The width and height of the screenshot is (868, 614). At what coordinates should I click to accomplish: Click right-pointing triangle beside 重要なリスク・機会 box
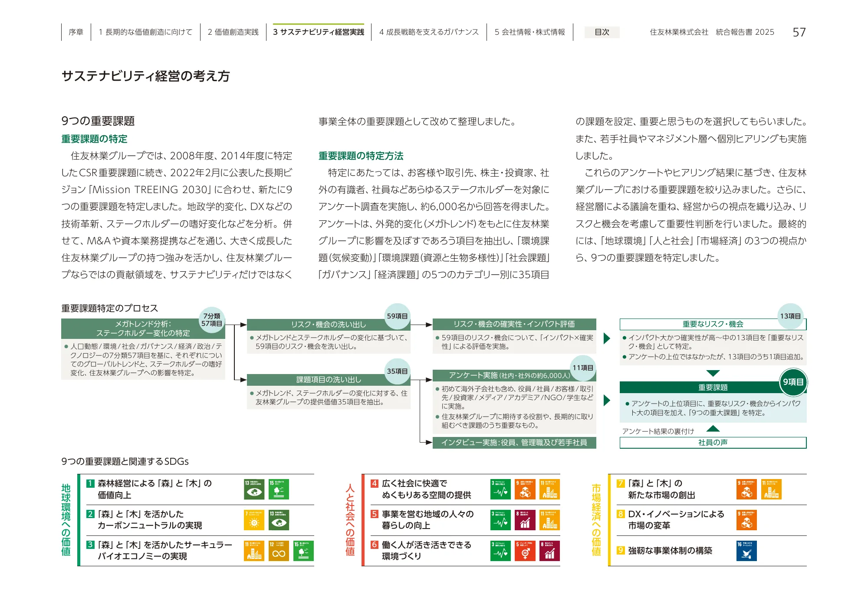click(x=607, y=338)
